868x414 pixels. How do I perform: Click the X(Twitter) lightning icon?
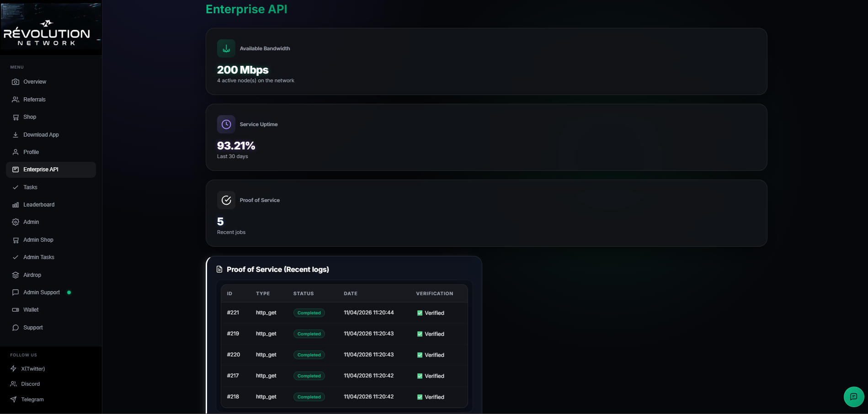(13, 369)
